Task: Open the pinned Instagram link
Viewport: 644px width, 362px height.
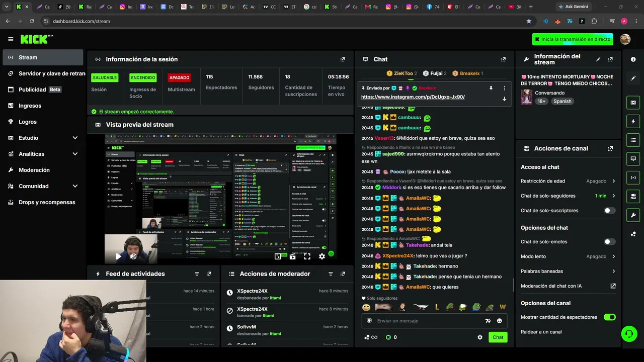Action: coord(413,97)
